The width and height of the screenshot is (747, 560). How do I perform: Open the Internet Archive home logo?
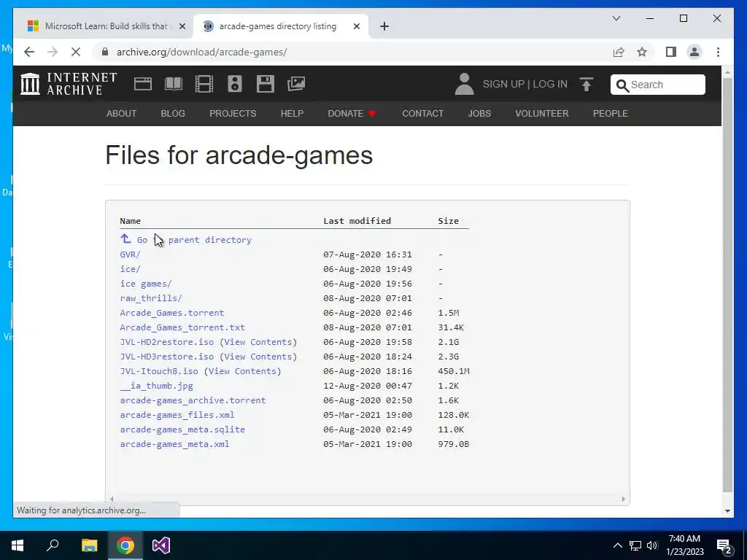pos(69,84)
